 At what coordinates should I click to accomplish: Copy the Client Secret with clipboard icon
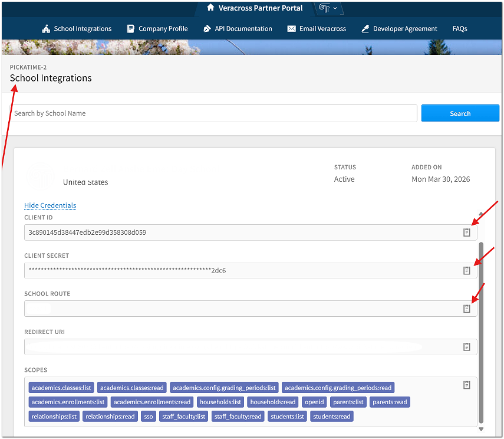point(466,270)
